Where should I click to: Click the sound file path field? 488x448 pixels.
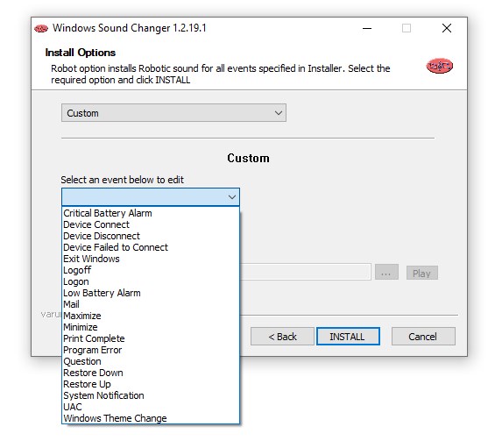pyautogui.click(x=305, y=272)
